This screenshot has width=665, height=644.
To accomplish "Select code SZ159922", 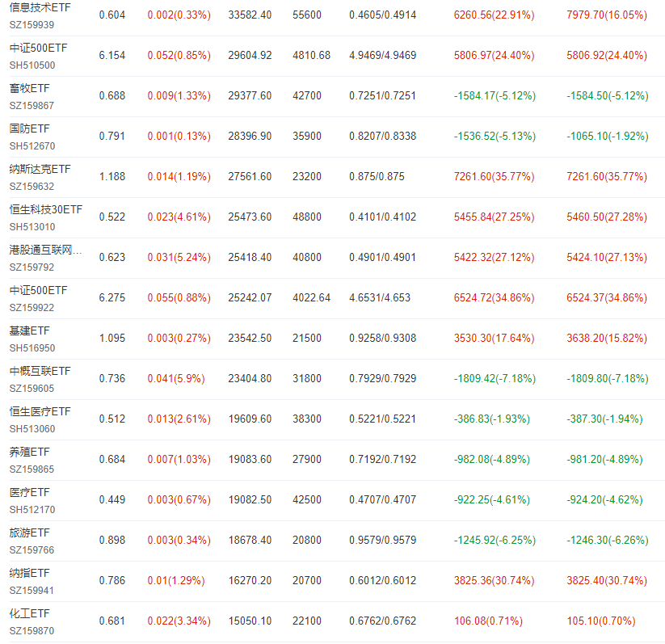I will pyautogui.click(x=32, y=308).
